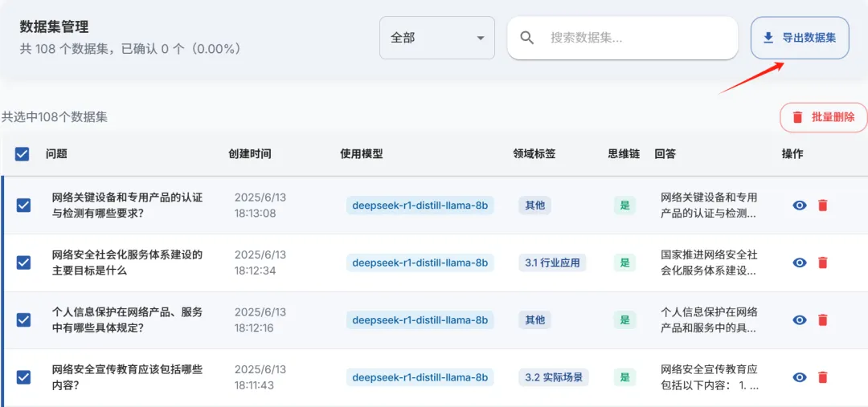Delete the 网络安全社会化服务体系 row via trash icon
Viewport: 868px width, 407px height.
point(823,263)
